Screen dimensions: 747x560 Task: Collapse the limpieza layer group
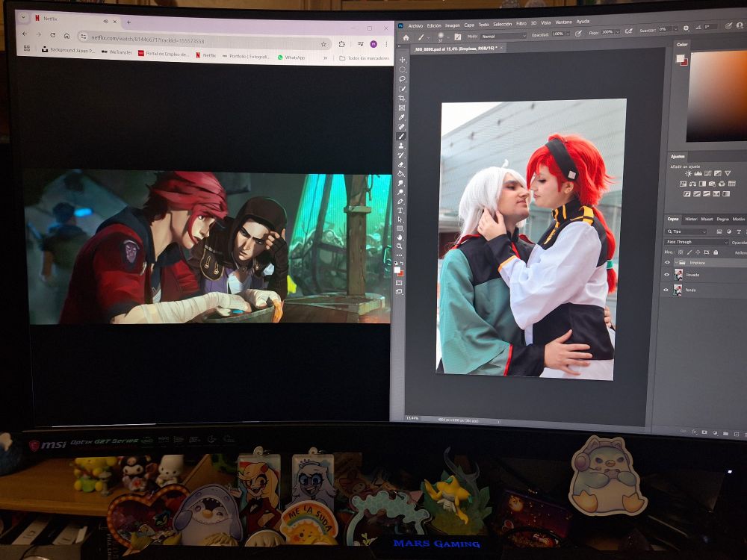pos(677,262)
